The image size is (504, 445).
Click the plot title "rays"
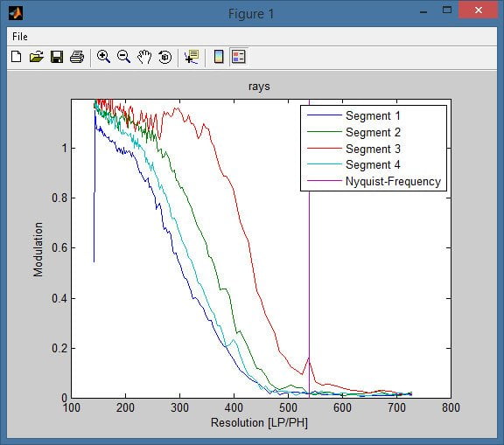(259, 87)
